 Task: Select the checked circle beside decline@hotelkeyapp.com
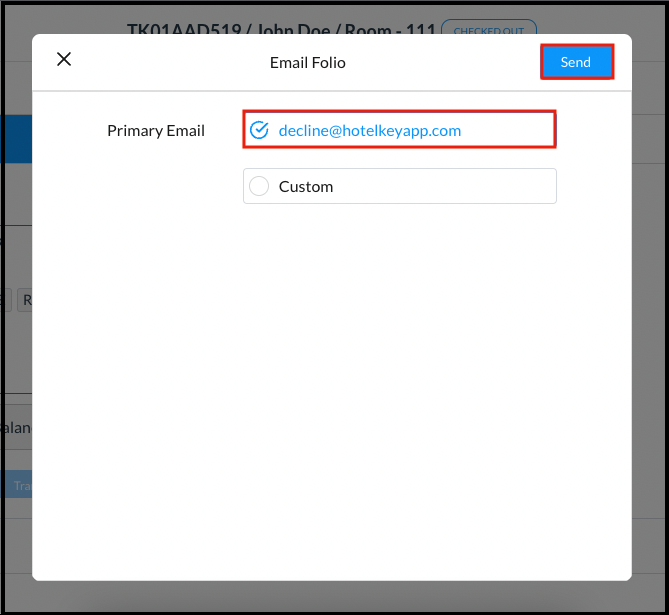[259, 131]
